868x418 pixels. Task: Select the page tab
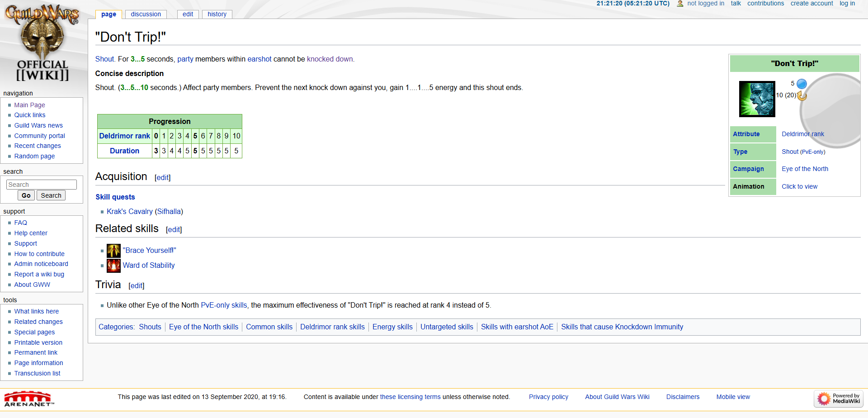click(108, 14)
